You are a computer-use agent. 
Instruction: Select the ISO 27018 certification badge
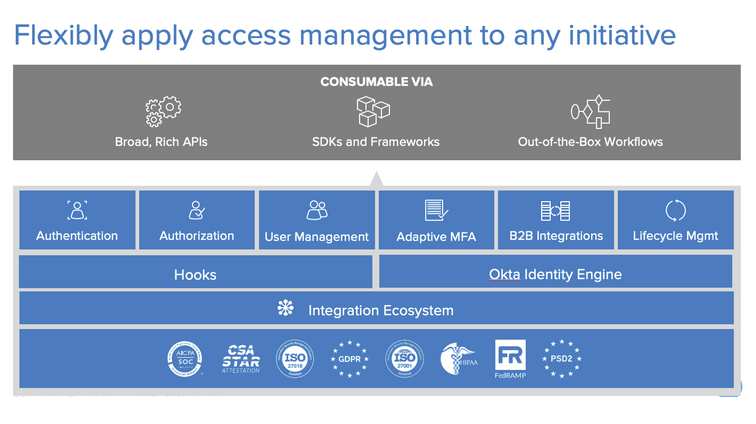click(x=294, y=358)
